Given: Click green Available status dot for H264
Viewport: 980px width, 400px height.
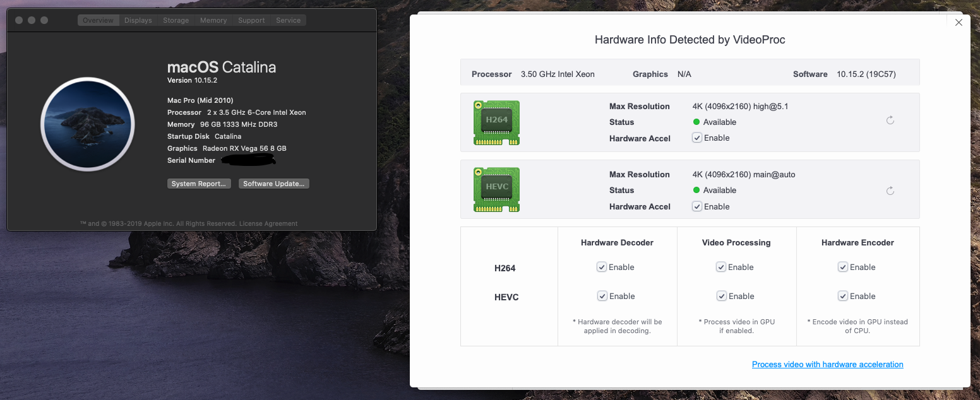Looking at the screenshot, I should [x=696, y=122].
